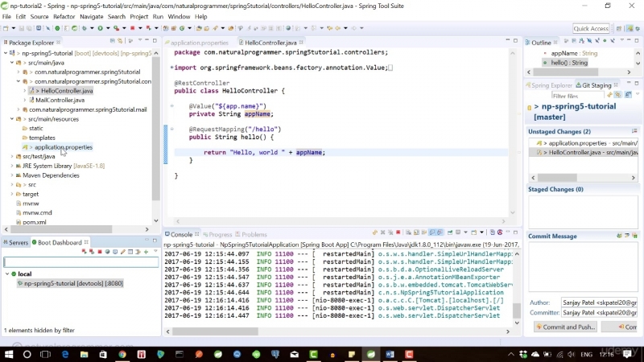
Task: Toggle Scroll Lock in Console toolbar
Action: coord(416,232)
